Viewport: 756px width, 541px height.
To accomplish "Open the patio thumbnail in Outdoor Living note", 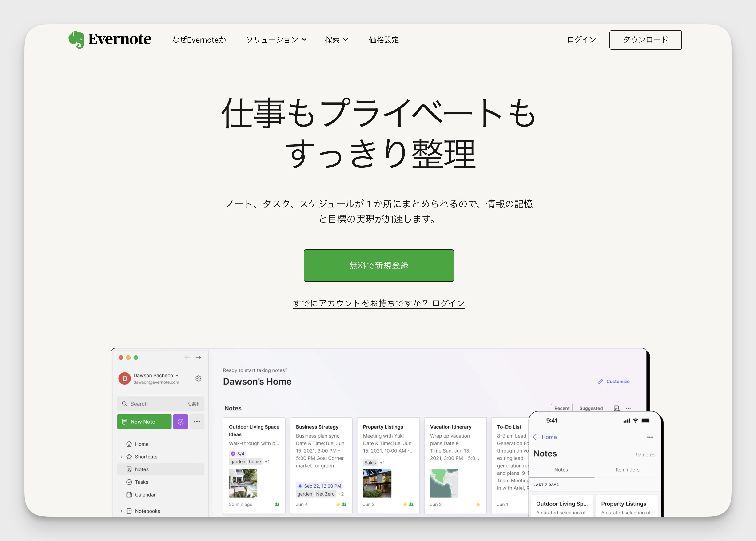I will [243, 483].
